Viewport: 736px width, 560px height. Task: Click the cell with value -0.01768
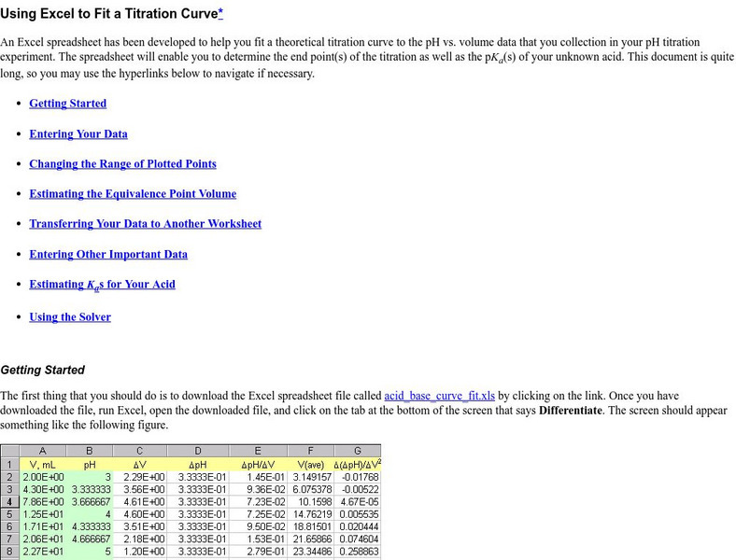358,477
